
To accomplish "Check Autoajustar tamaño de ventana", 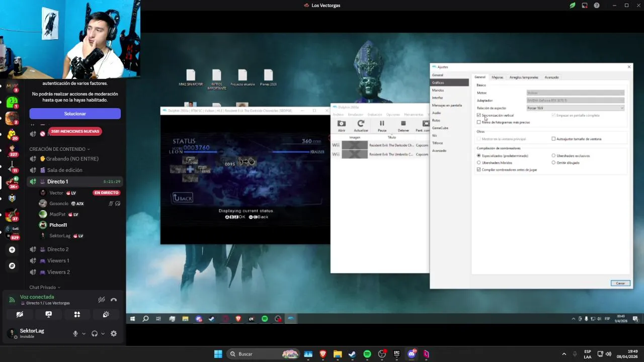I will coord(553,139).
